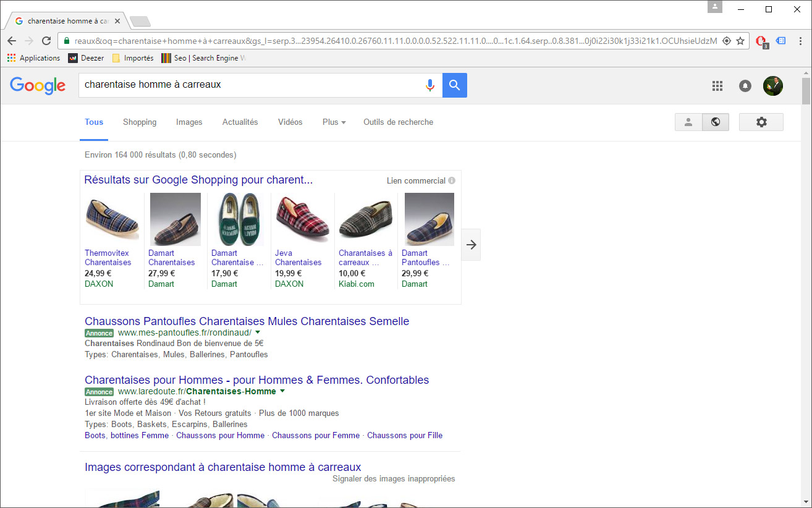Close the charentaise homme browser tab
The width and height of the screenshot is (812, 508).
[x=117, y=21]
